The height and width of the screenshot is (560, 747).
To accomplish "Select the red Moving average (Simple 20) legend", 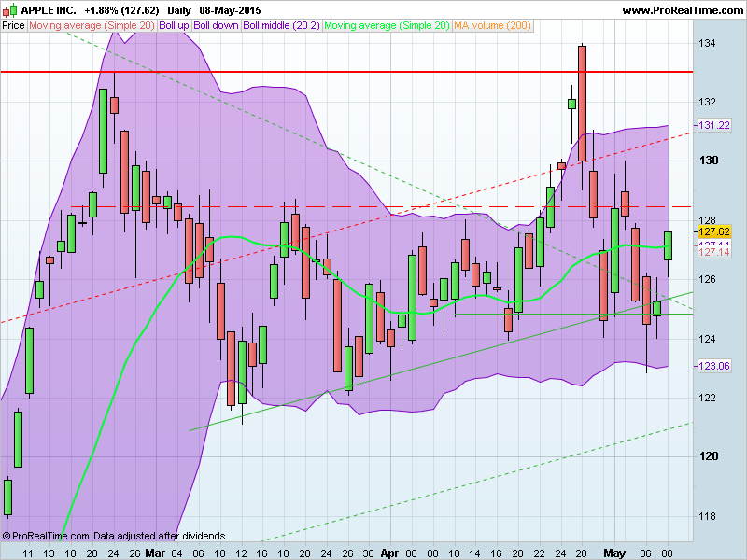I will [92, 26].
